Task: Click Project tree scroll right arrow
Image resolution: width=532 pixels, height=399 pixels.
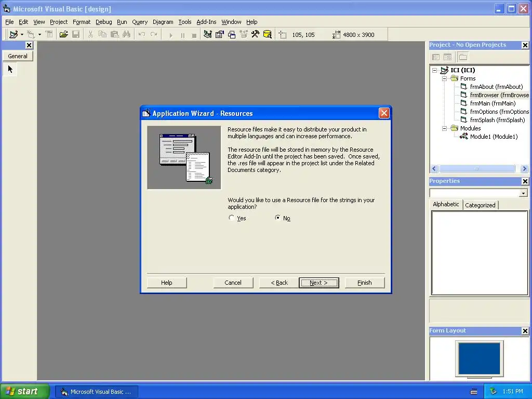Action: coord(524,168)
